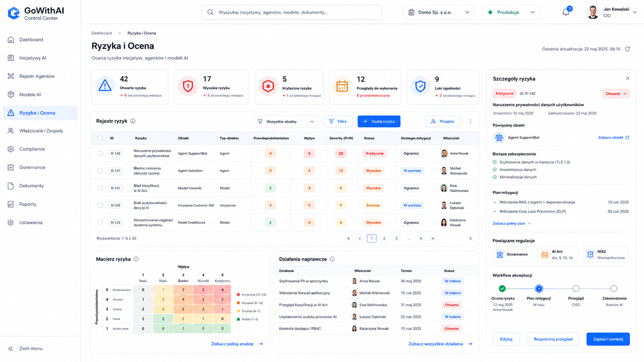Follow the Zobacz pełną analizę link
Image resolution: width=644 pixels, height=362 pixels.
coord(237,344)
